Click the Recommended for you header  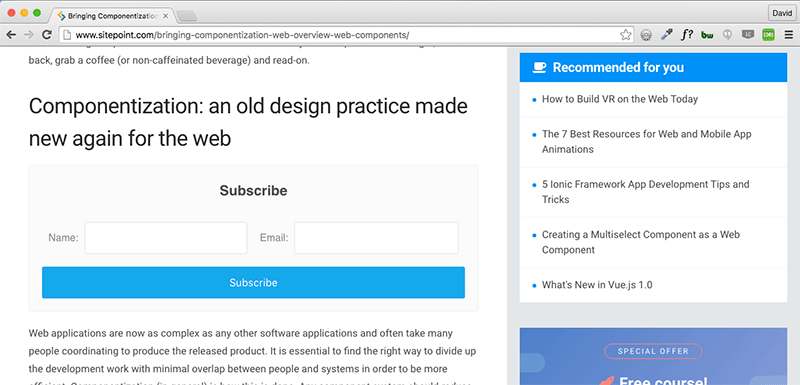[653, 67]
